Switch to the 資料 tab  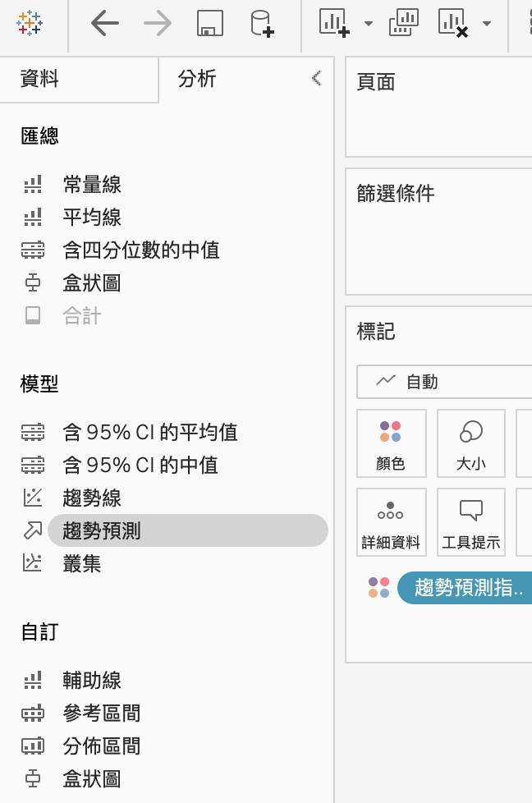coord(39,79)
